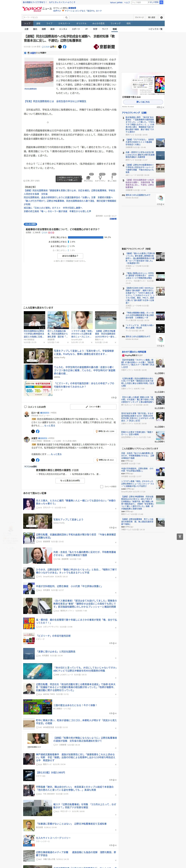The width and height of the screenshot is (186, 868).
Task: Click the コメントを書く button
Action: point(93,407)
